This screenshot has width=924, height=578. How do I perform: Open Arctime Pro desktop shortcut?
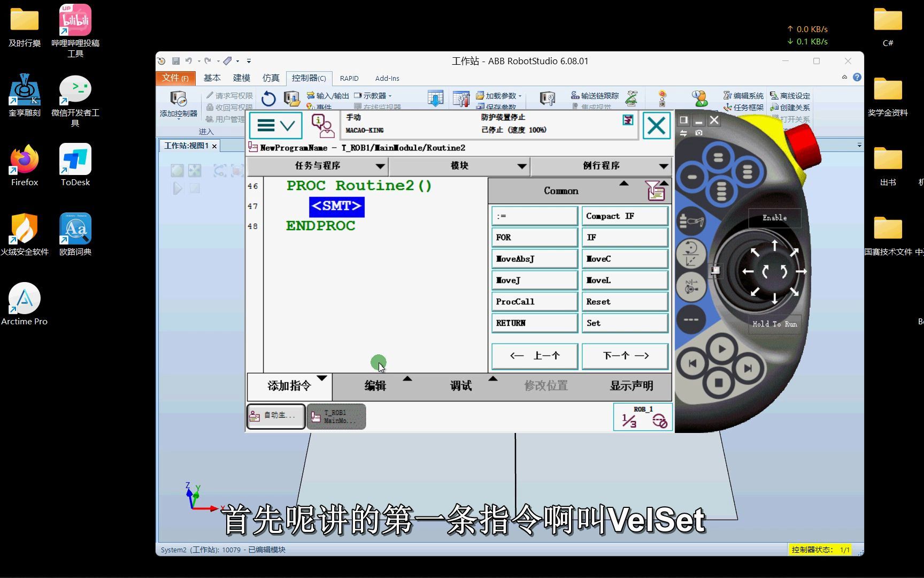click(x=25, y=305)
